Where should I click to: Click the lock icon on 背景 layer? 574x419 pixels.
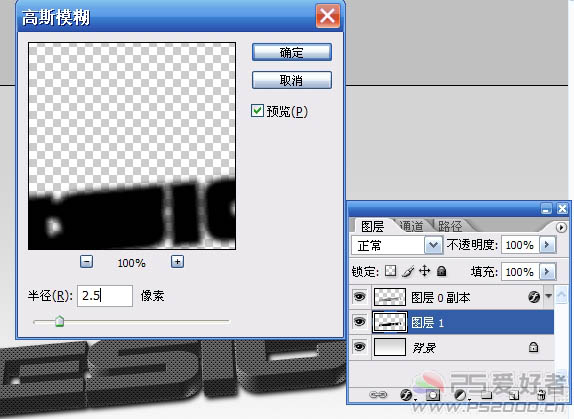point(533,347)
